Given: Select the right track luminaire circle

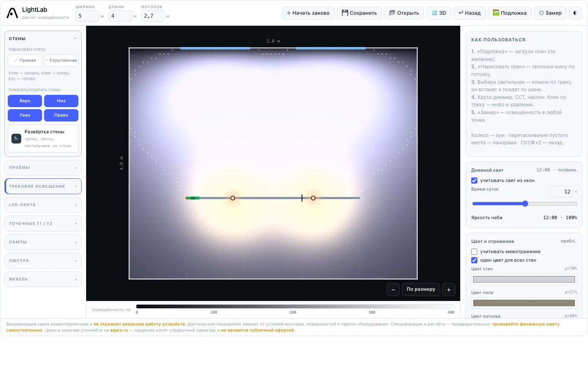Looking at the screenshot, I should tap(313, 198).
